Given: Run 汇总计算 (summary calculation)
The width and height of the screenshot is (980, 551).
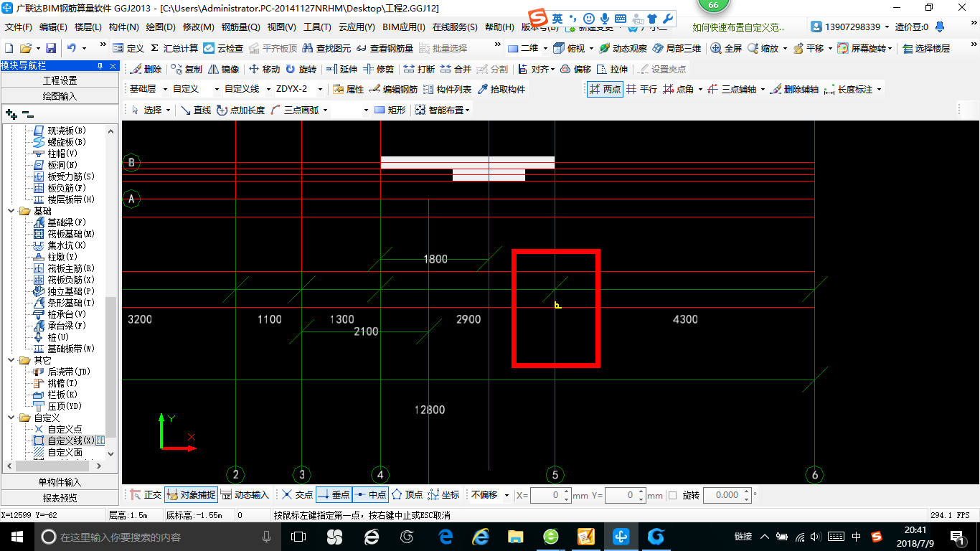Looking at the screenshot, I should (x=174, y=48).
